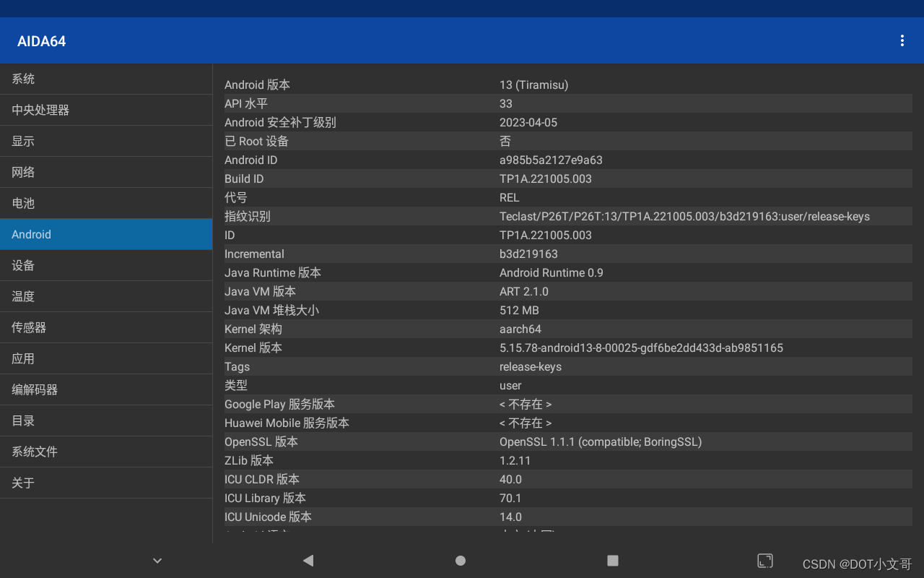Click the Teclast/P26T fingerprint string
Viewport: 924px width, 578px height.
(684, 216)
